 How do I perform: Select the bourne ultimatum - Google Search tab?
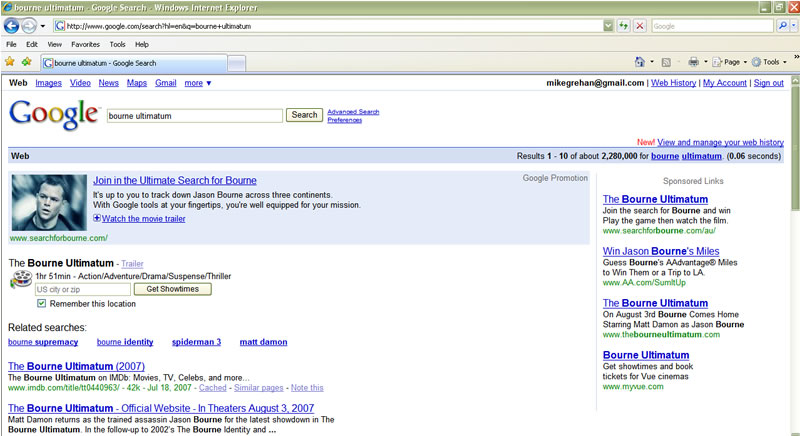coord(134,63)
